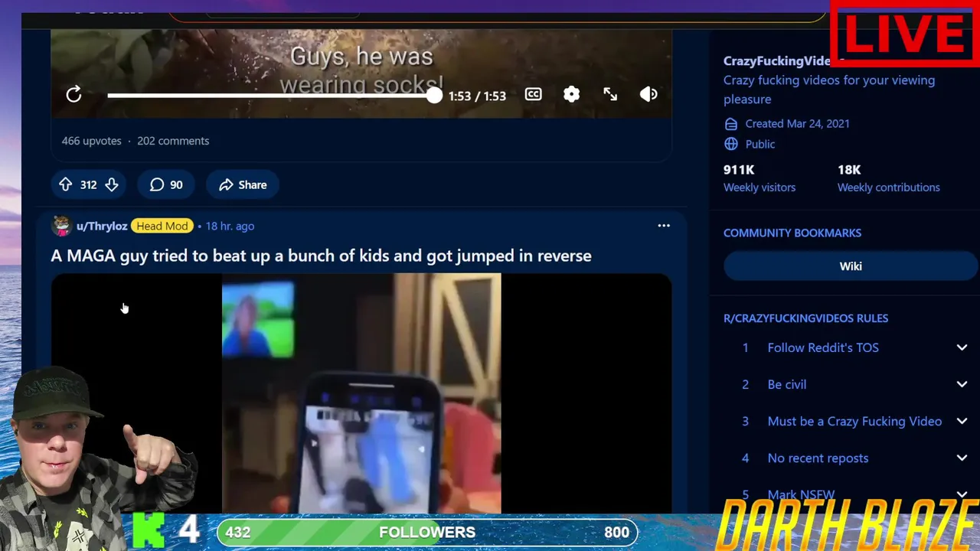Image resolution: width=980 pixels, height=551 pixels.
Task: Click the 466 upvotes text
Action: tap(91, 141)
